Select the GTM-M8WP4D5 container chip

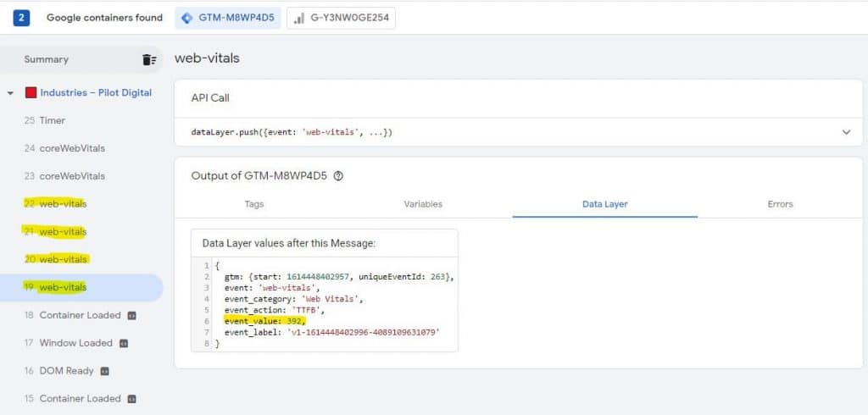228,19
